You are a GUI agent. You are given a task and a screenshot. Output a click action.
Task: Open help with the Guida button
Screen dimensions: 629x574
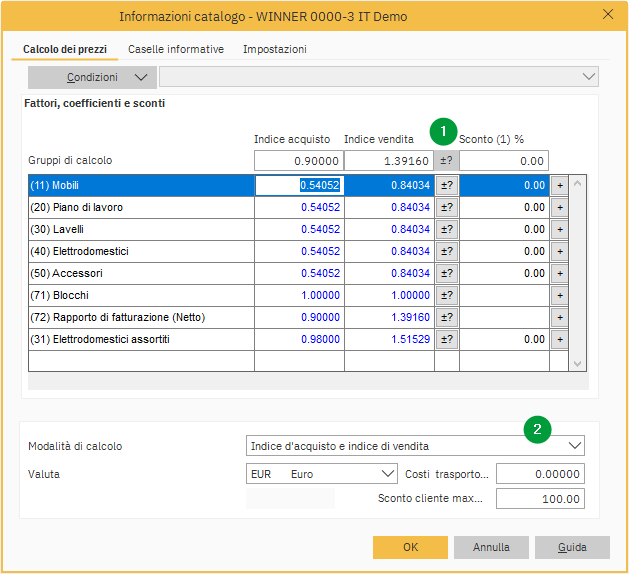571,547
